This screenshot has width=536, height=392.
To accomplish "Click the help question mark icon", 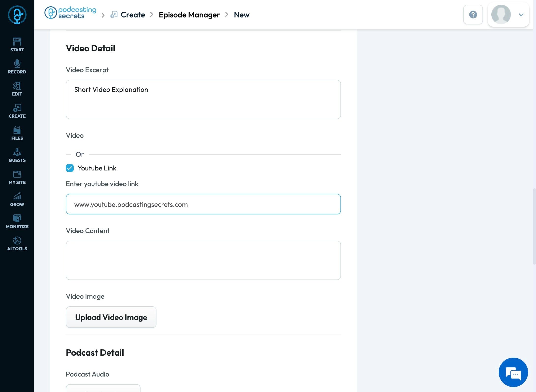I will [473, 15].
